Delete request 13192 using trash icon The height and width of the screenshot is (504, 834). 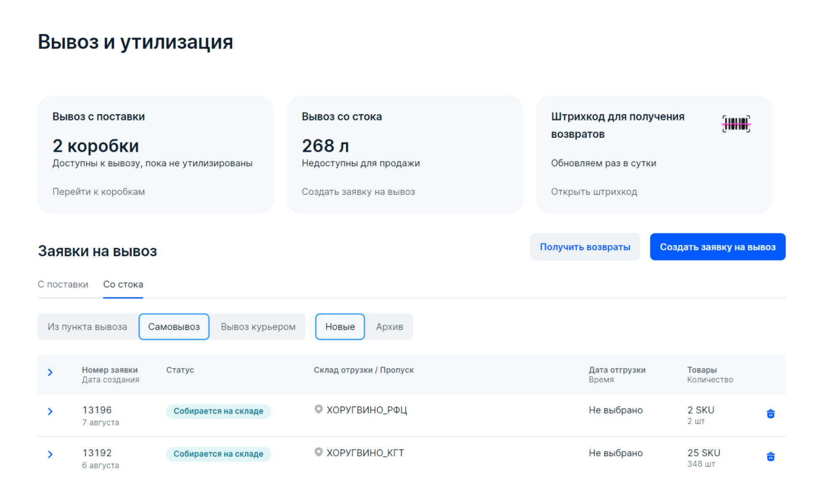point(771,457)
